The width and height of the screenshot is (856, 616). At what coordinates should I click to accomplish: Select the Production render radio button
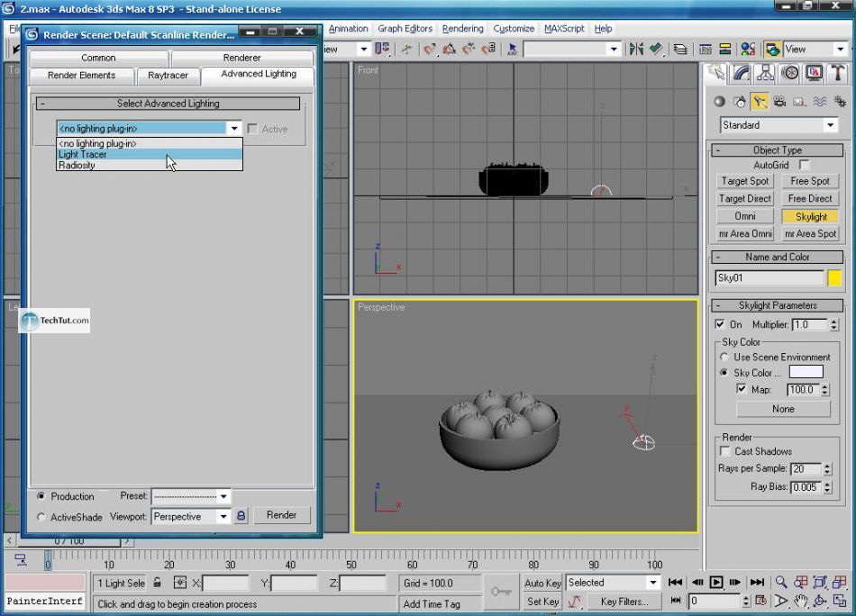tap(41, 496)
